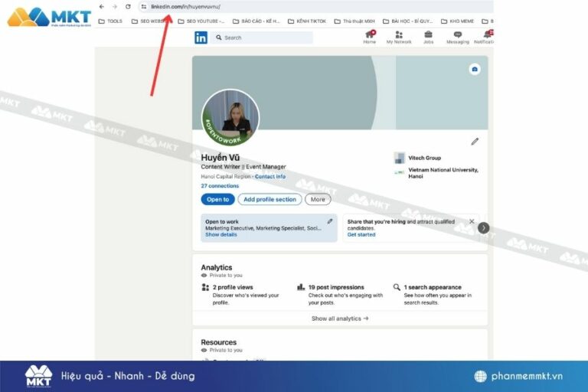Open the Open-to-work profile photo
This screenshot has height=392, width=588.
(230, 117)
